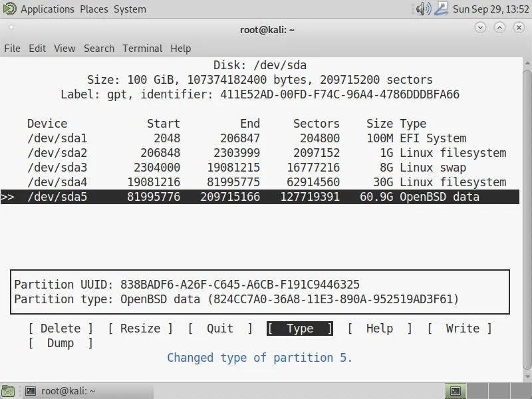532x399 pixels.
Task: Click the scrollbar up arrow
Action: [x=527, y=63]
